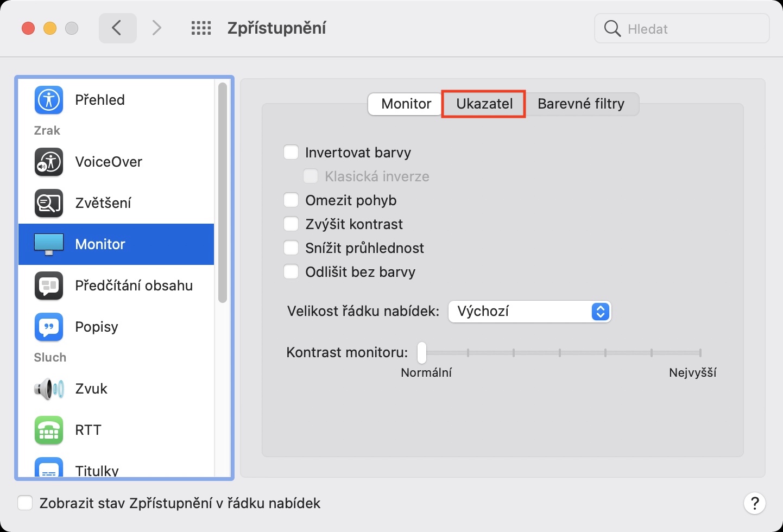Select the Zvětšení zoom icon
783x532 pixels.
pos(49,203)
